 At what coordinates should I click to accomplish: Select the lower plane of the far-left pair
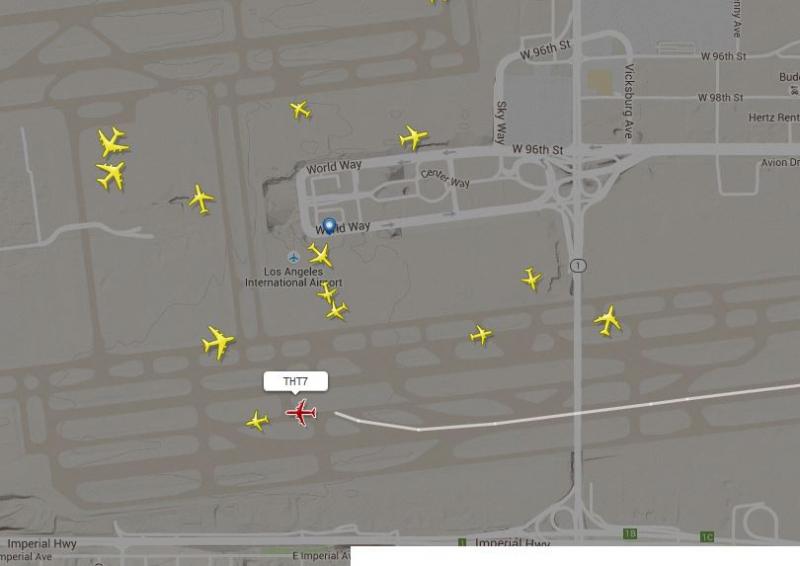[x=111, y=175]
